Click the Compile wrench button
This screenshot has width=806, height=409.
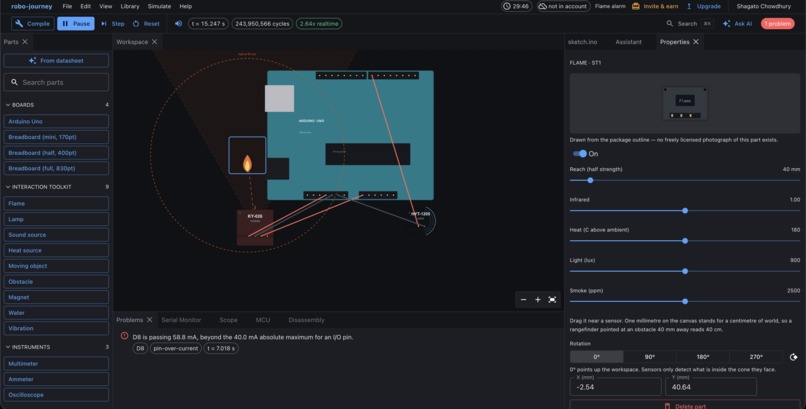point(33,24)
